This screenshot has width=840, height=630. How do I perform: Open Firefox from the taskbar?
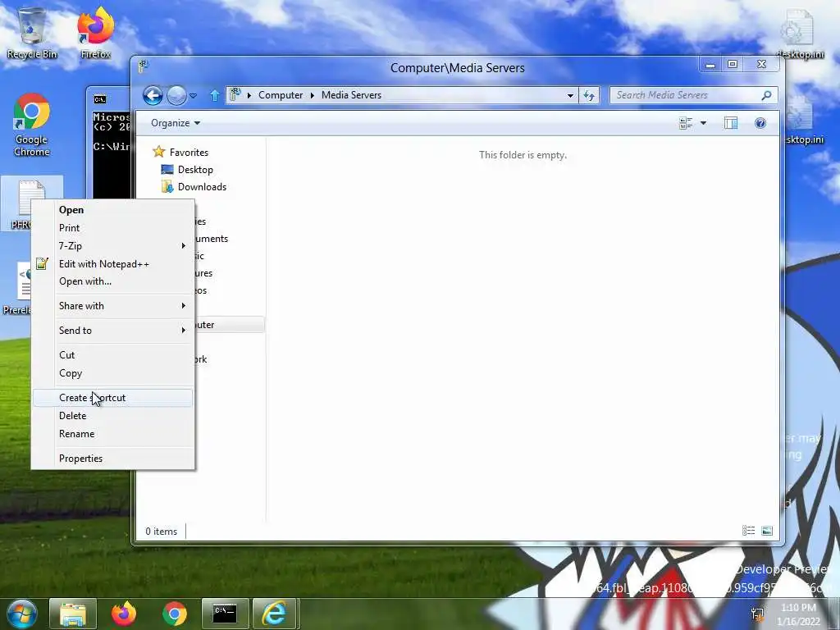(124, 614)
